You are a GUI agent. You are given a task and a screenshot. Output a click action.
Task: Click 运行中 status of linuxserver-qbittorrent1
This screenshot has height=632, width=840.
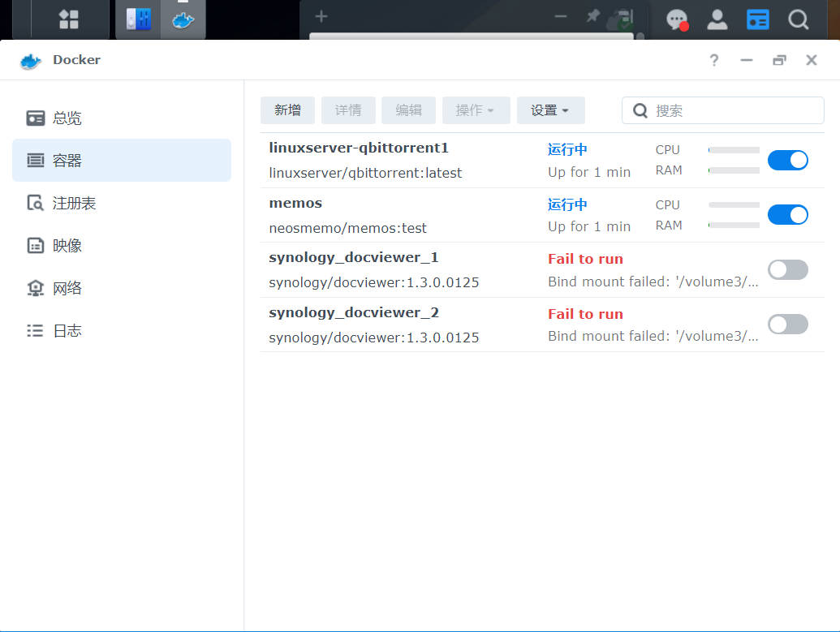pyautogui.click(x=567, y=149)
